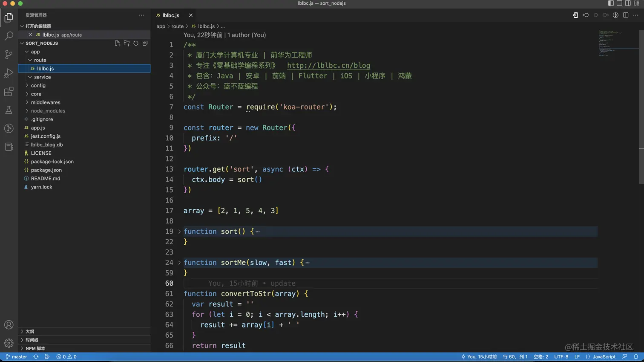Open the Search view in activity bar
The width and height of the screenshot is (644, 362).
[x=9, y=36]
